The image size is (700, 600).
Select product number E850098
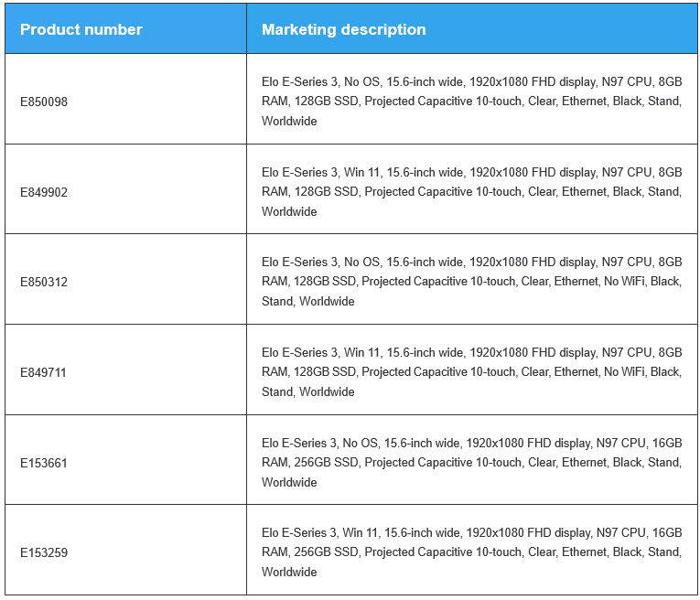[x=44, y=102]
